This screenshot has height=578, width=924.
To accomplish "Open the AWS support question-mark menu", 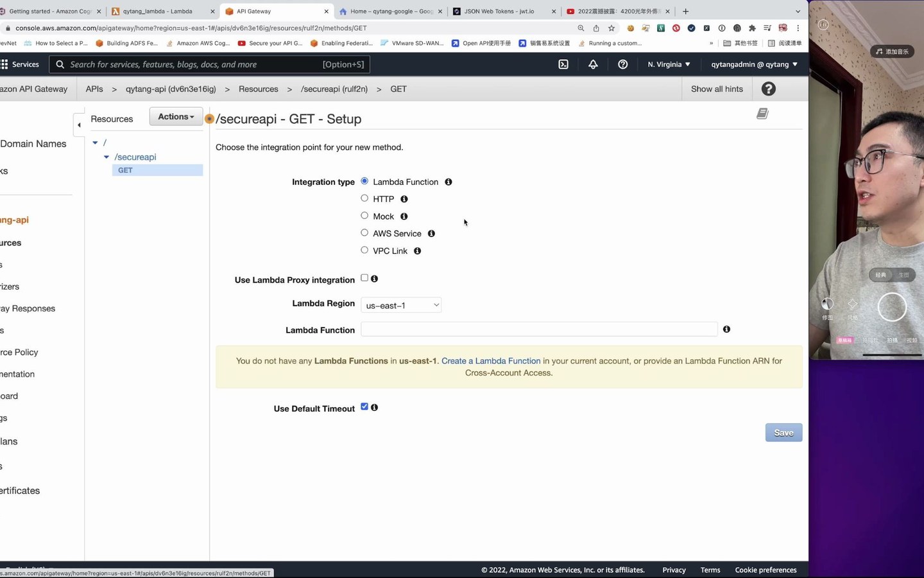I will click(x=622, y=64).
